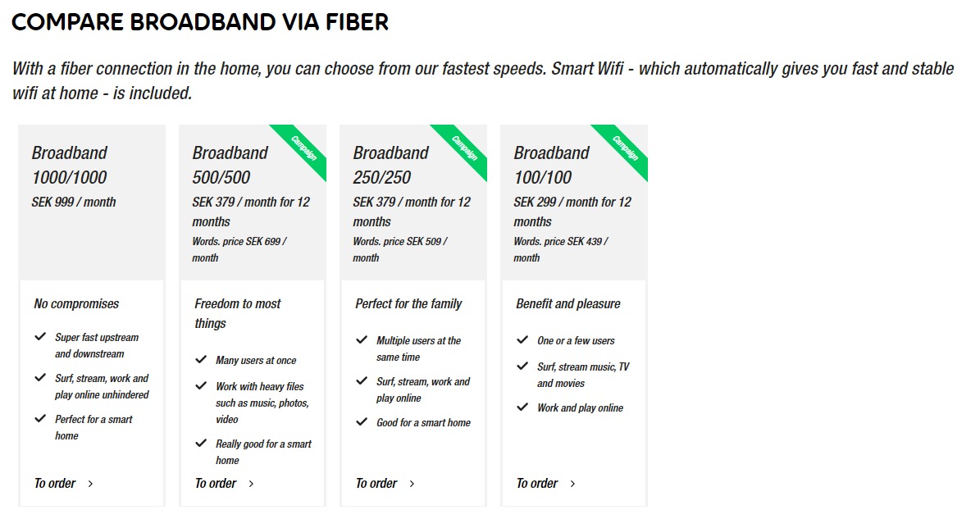Image resolution: width=980 pixels, height=519 pixels.
Task: Click the Campaign ribbon on Broadband 100/100
Action: point(625,148)
